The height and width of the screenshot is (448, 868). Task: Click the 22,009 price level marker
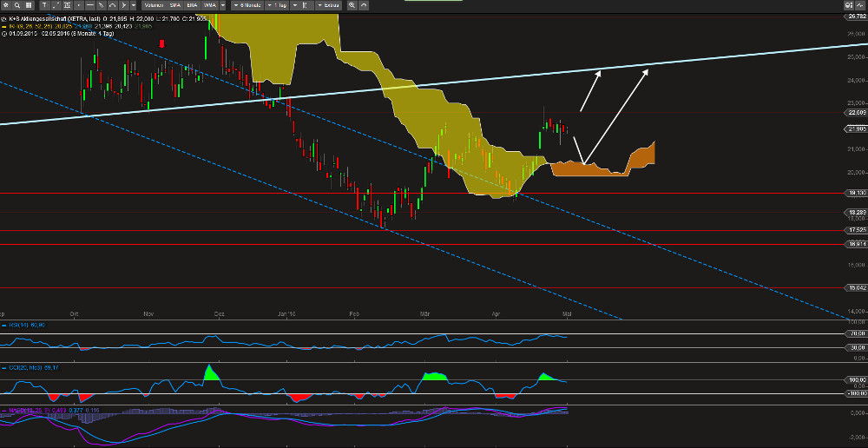click(857, 112)
